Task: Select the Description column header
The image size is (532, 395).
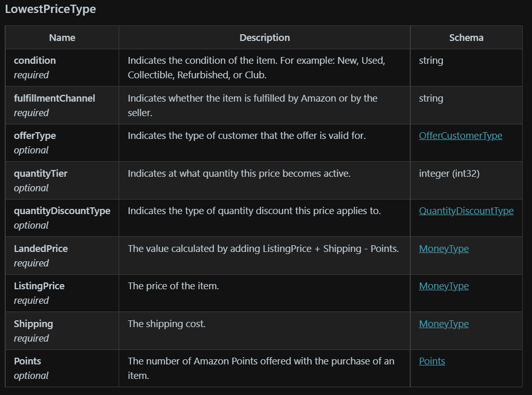Action: coord(264,37)
